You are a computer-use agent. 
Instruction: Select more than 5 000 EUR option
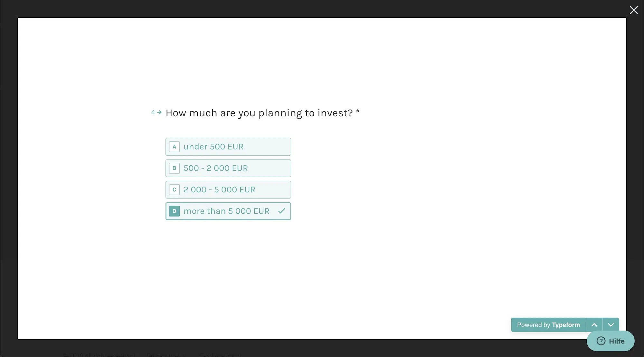click(228, 211)
